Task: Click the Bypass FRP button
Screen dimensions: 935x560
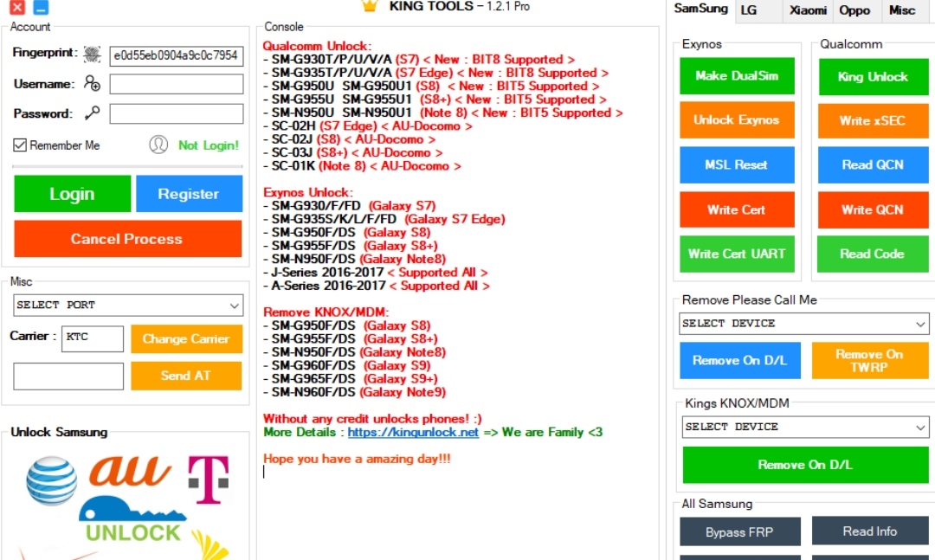Action: 740,531
